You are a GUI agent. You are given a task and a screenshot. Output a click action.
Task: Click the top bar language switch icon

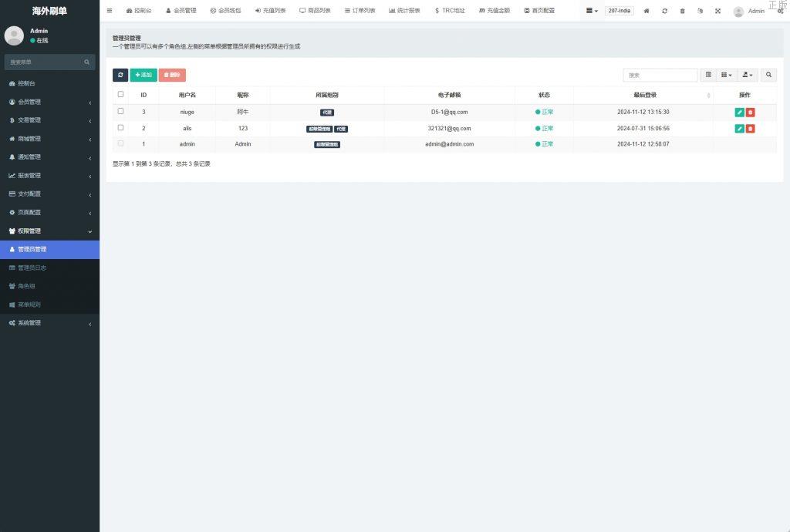click(700, 11)
